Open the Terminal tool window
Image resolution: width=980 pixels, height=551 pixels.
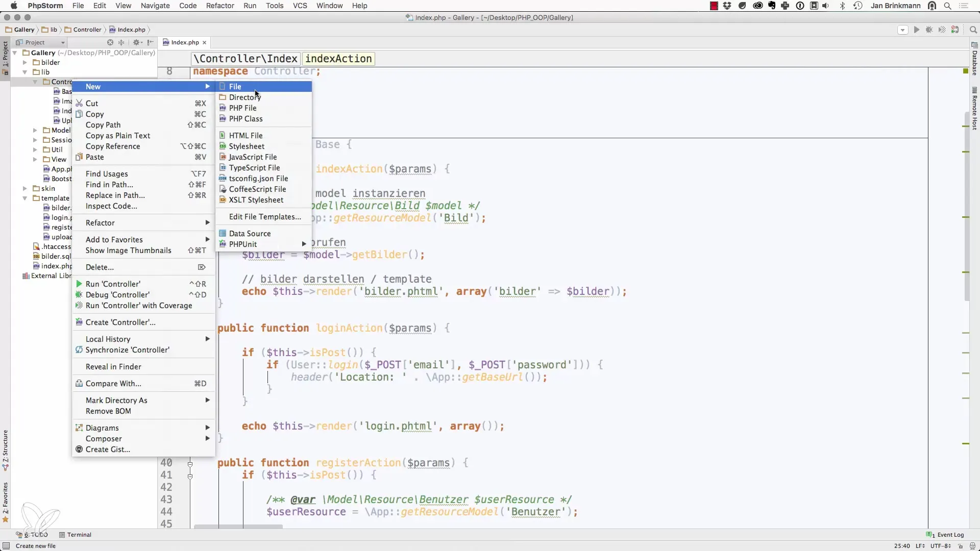(x=75, y=535)
